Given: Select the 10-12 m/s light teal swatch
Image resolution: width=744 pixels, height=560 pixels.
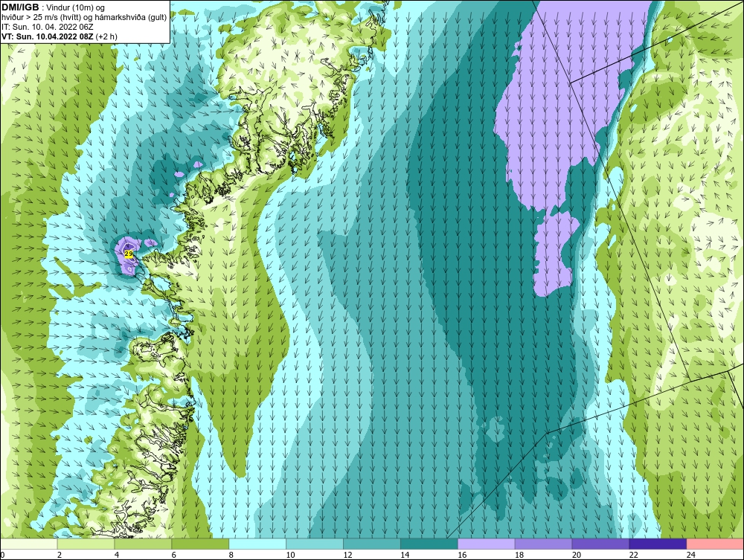Looking at the screenshot, I should click(x=315, y=544).
